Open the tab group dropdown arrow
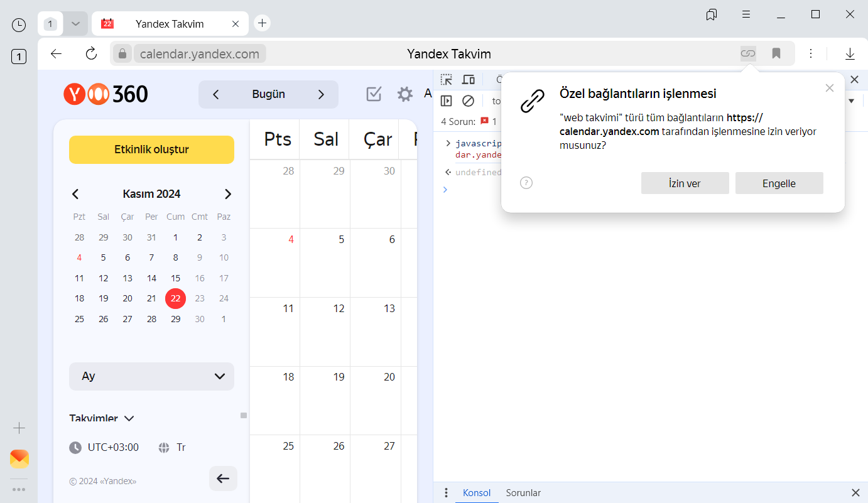This screenshot has width=868, height=503. click(x=75, y=24)
